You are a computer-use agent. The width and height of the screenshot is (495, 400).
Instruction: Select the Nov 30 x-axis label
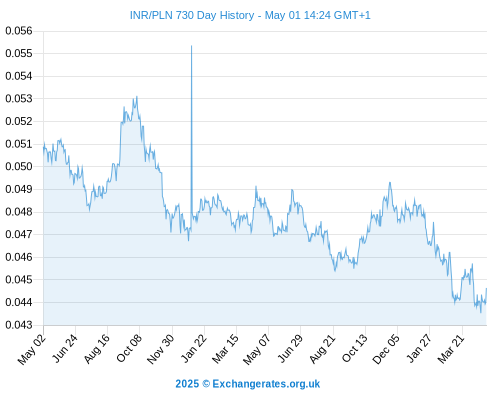(160, 349)
